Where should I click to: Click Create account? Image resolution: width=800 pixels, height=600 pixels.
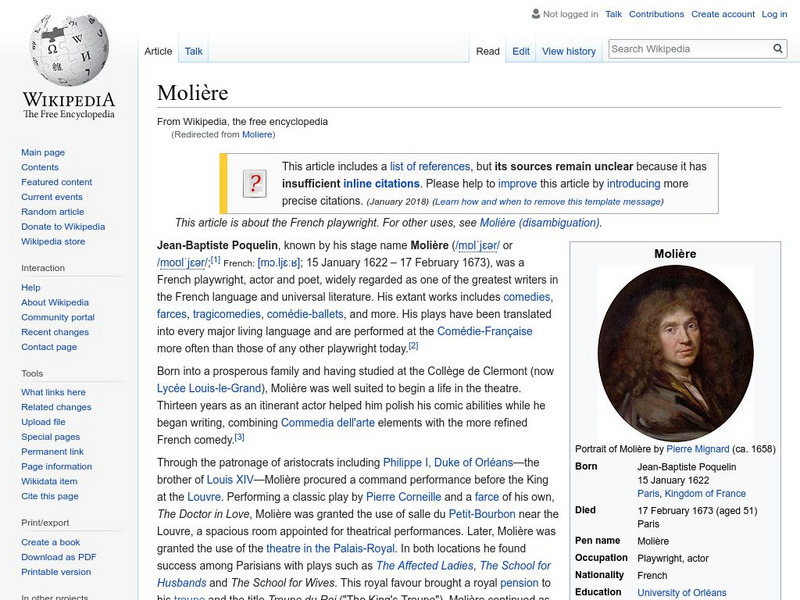723,14
